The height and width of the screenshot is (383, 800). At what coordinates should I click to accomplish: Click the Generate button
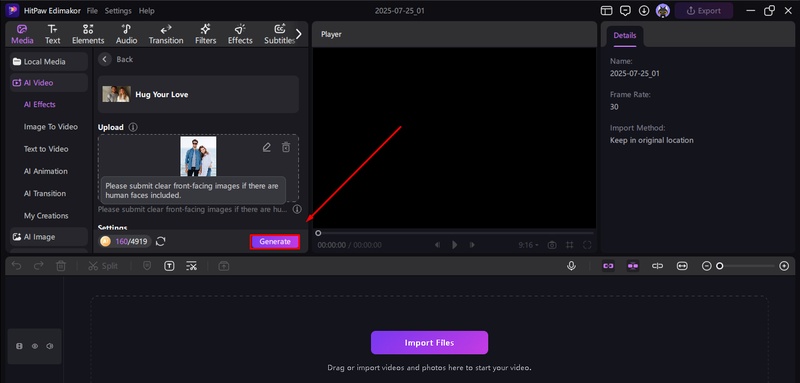(275, 242)
